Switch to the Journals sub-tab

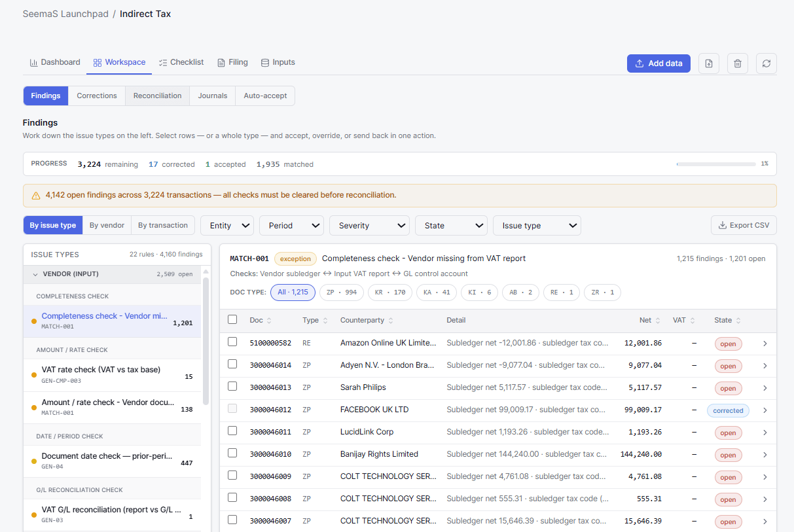pos(213,96)
